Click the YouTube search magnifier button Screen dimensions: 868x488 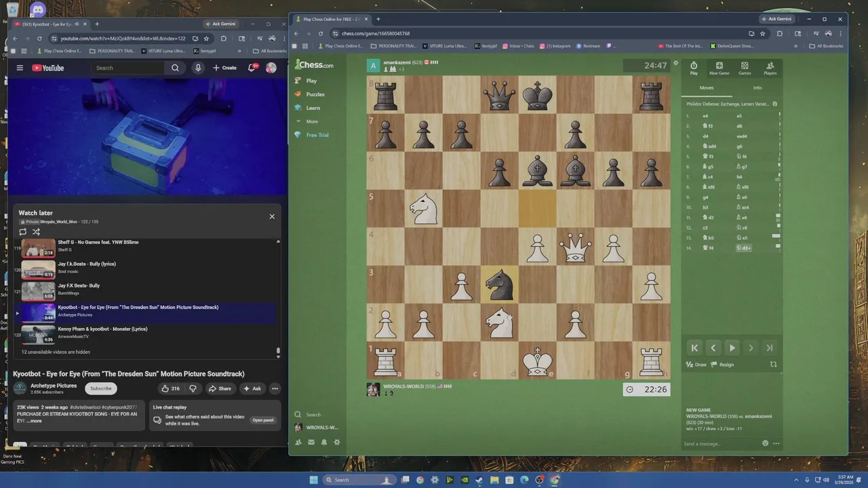(x=175, y=68)
